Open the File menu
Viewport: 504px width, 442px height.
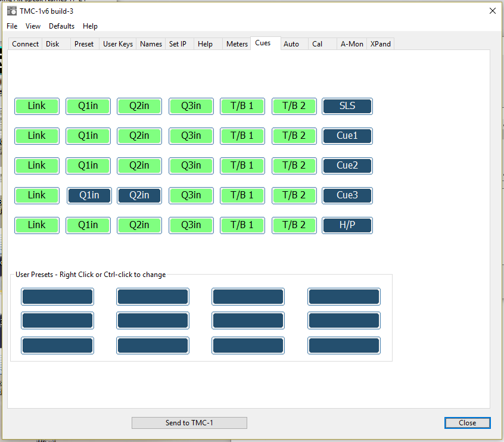pyautogui.click(x=12, y=26)
